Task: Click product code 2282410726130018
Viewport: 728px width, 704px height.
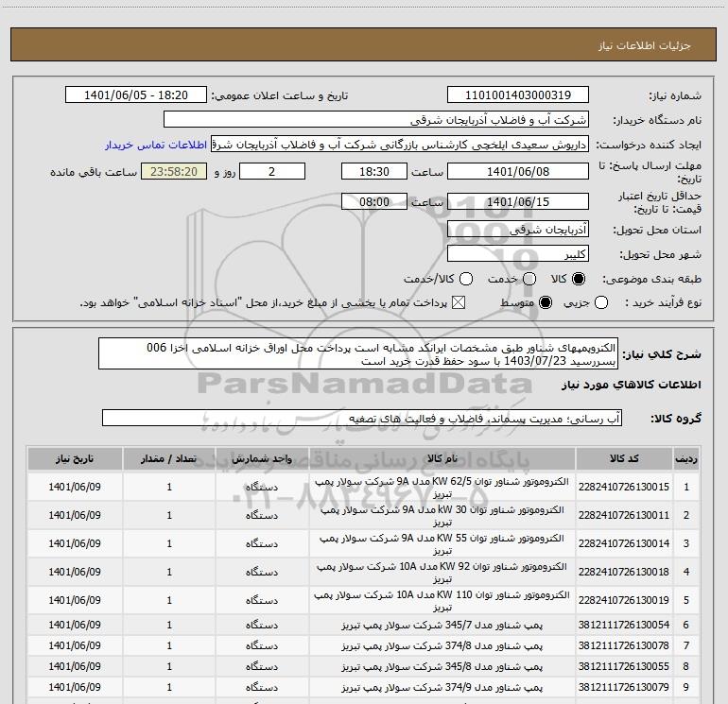Action: [x=624, y=572]
